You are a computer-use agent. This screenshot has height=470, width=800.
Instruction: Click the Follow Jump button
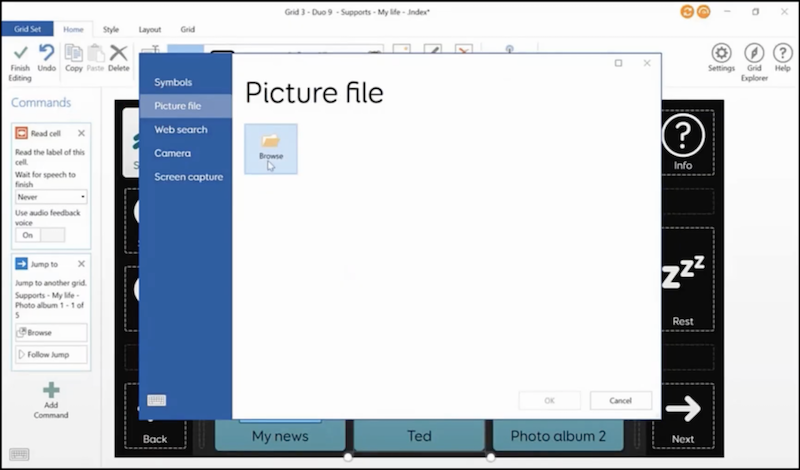(x=51, y=355)
